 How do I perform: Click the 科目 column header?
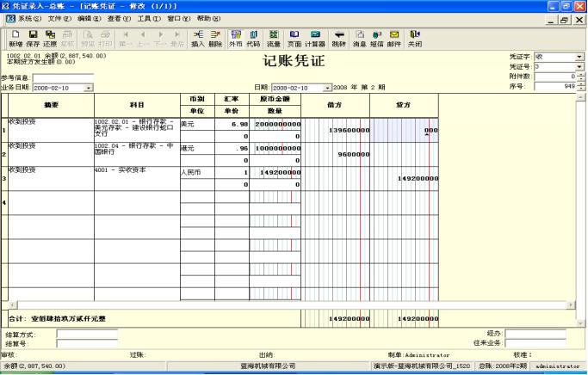click(x=137, y=105)
